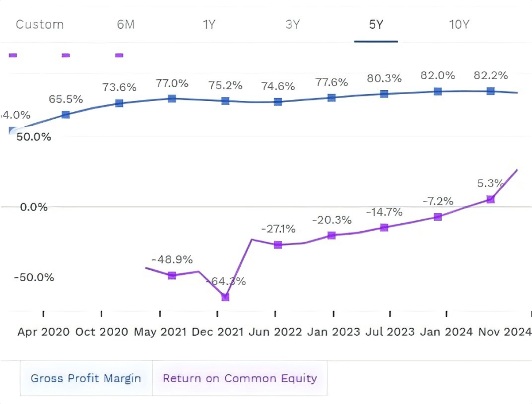Click the 80.3% blue data marker
Screen dimensions: 532x404
coord(384,94)
